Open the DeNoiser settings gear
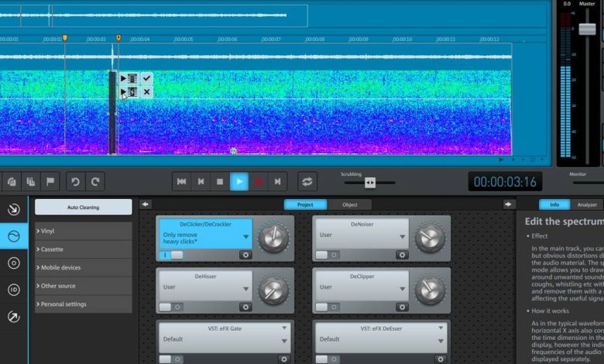 [x=402, y=255]
